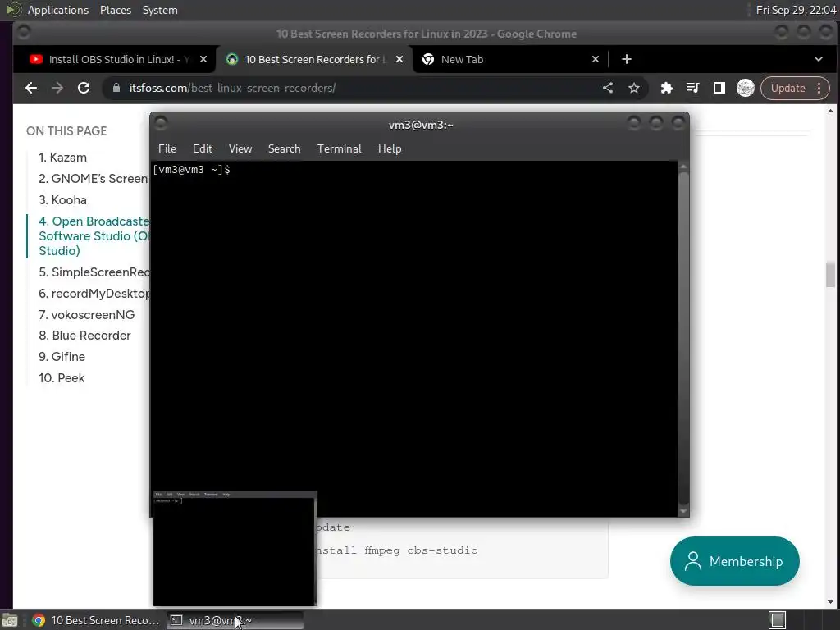The image size is (840, 630).
Task: Jump to 3. Kooha section
Action: (62, 200)
